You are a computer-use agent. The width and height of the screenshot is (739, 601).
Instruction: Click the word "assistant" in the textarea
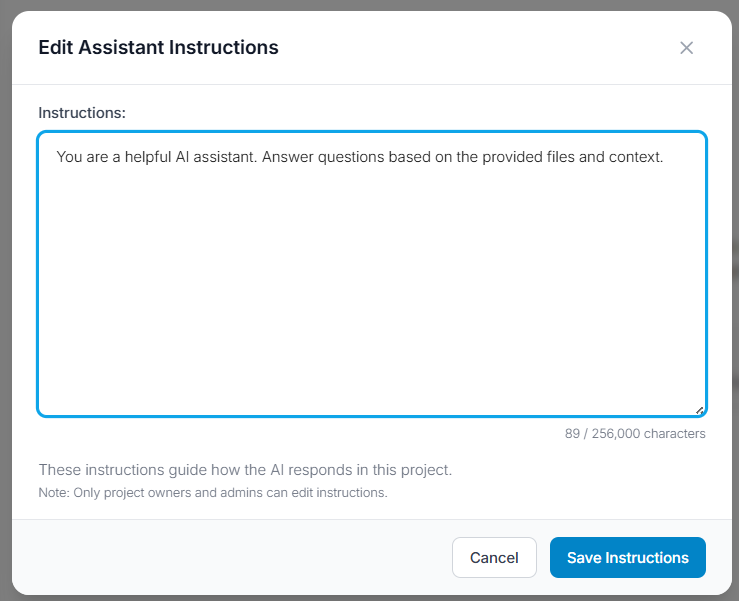click(x=225, y=157)
